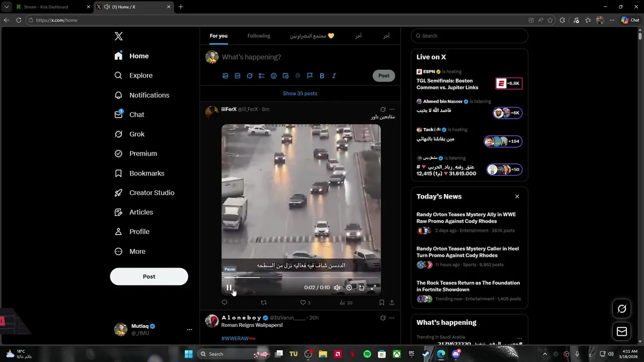Open The Rock Fortnite Showdown news
644x362 pixels.
point(469,291)
